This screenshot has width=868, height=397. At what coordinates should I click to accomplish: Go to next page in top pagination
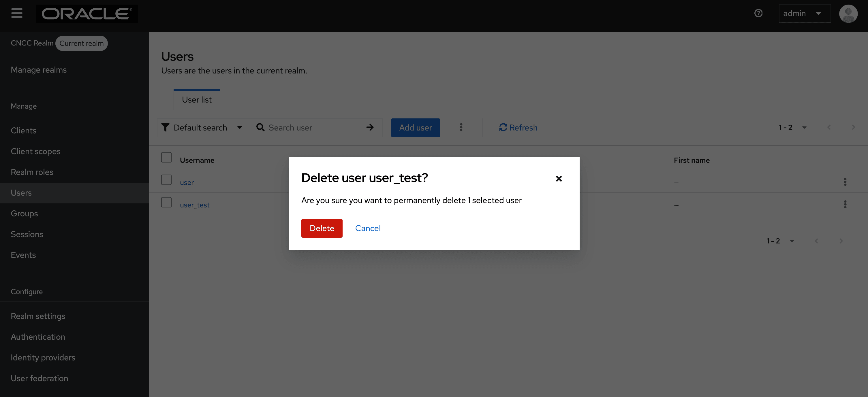853,127
